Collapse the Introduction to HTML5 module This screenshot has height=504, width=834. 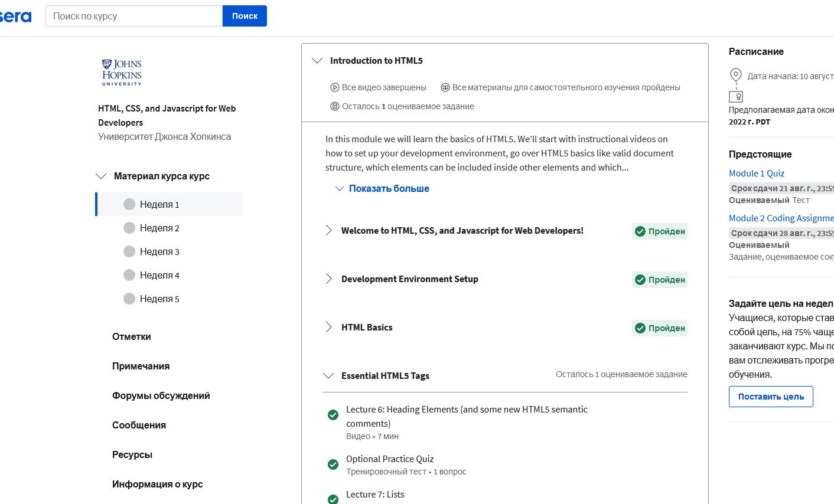(317, 61)
